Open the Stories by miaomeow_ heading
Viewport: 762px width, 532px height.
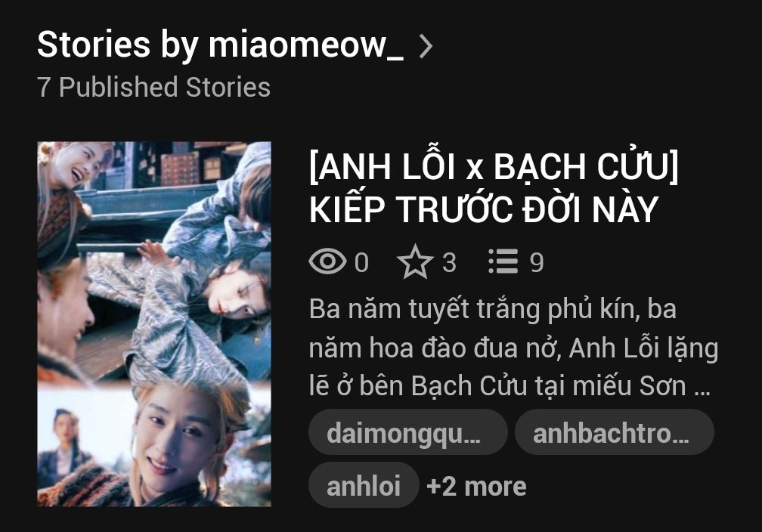pos(220,45)
